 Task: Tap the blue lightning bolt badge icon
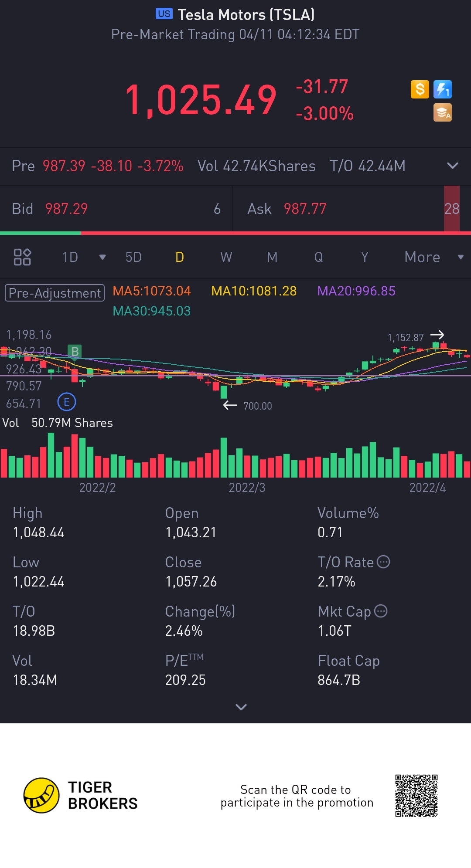443,89
